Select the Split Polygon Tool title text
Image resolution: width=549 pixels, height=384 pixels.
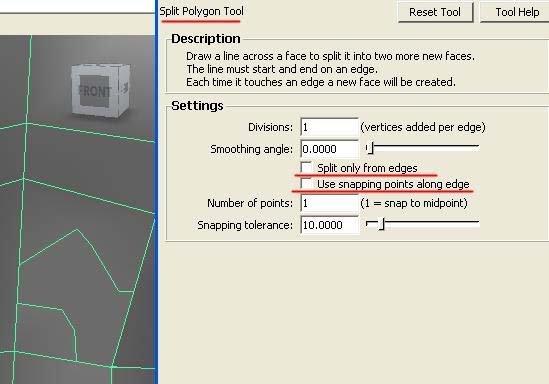pos(201,11)
